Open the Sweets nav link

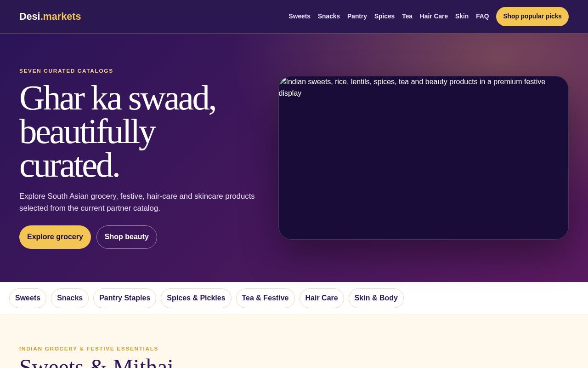click(300, 16)
